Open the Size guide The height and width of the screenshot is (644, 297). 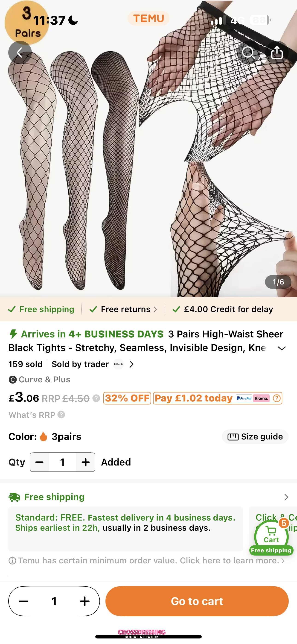pos(255,437)
